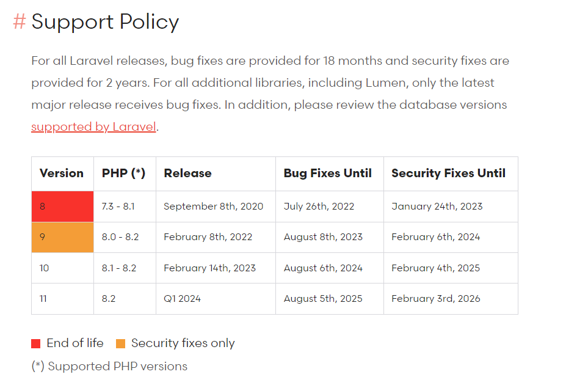The height and width of the screenshot is (388, 588).
Task: Select the orange version 9 cell
Action: click(x=63, y=237)
